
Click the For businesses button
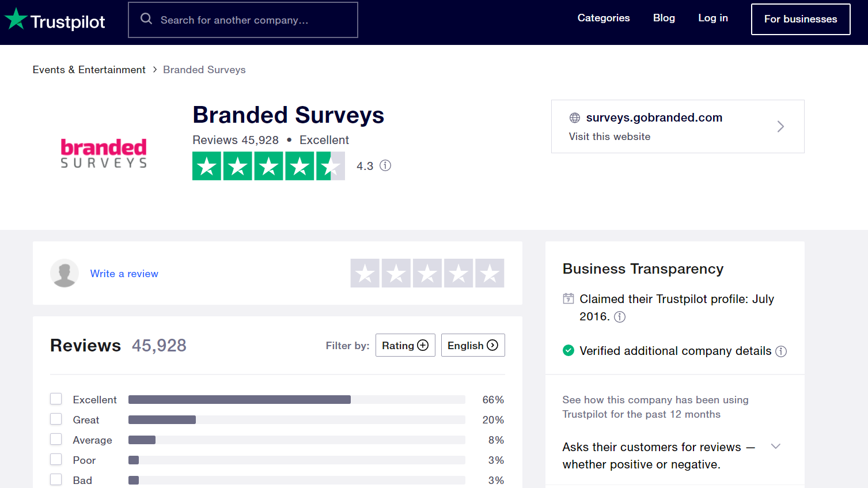tap(801, 19)
